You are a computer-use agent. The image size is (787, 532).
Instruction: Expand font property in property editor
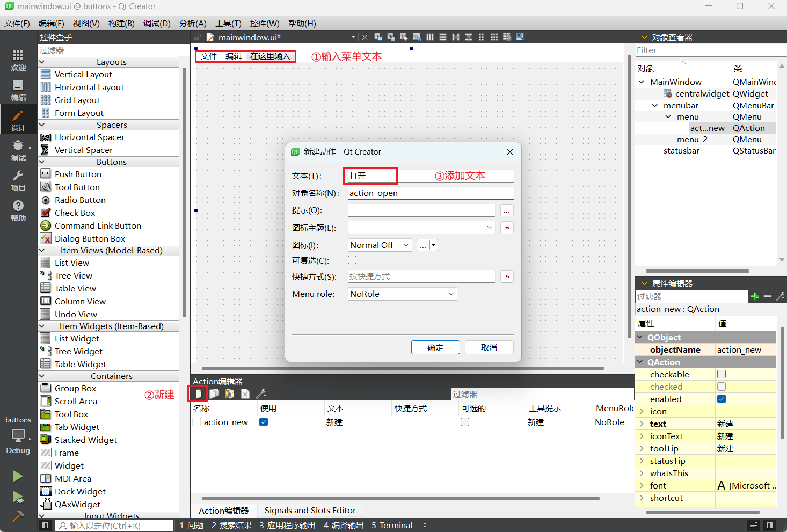tap(642, 486)
